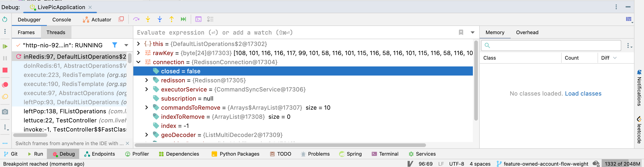
Task: Click the Step Into arrow icon
Action: pos(148,19)
